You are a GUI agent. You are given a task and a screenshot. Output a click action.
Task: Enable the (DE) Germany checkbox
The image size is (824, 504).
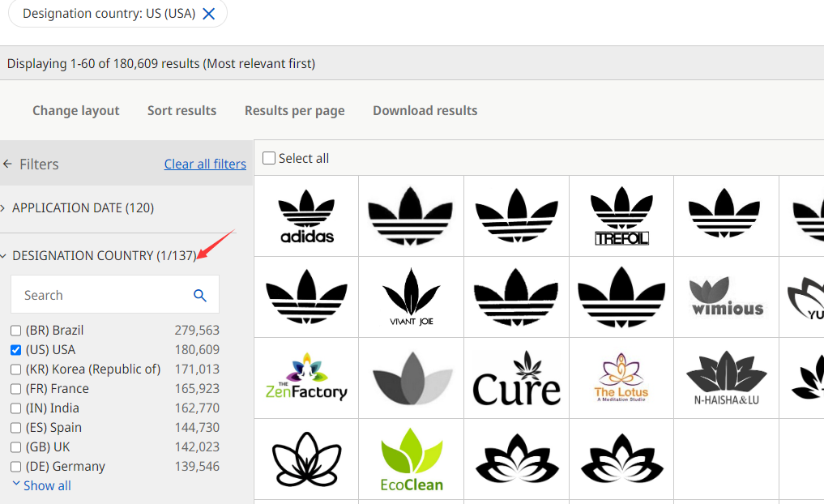pyautogui.click(x=15, y=467)
